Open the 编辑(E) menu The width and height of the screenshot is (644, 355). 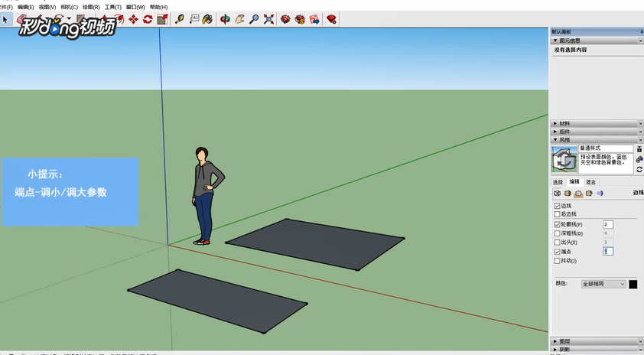(x=25, y=7)
